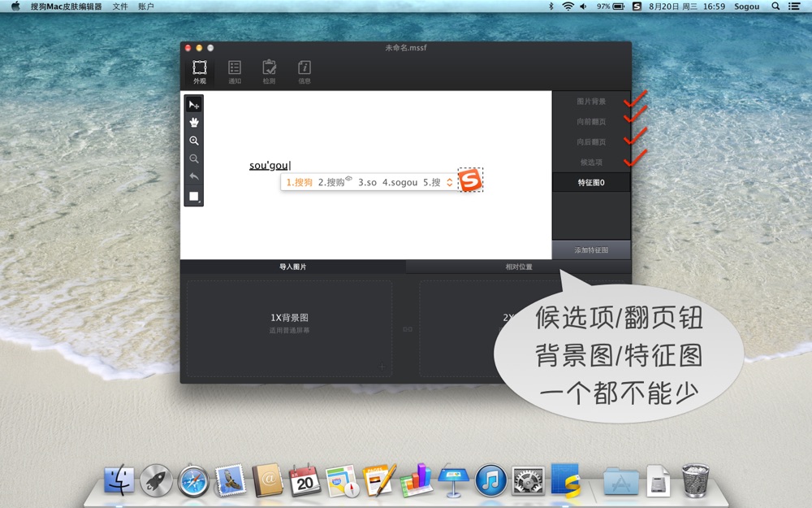Select the arrow selection tool
812x508 pixels.
tap(194, 105)
